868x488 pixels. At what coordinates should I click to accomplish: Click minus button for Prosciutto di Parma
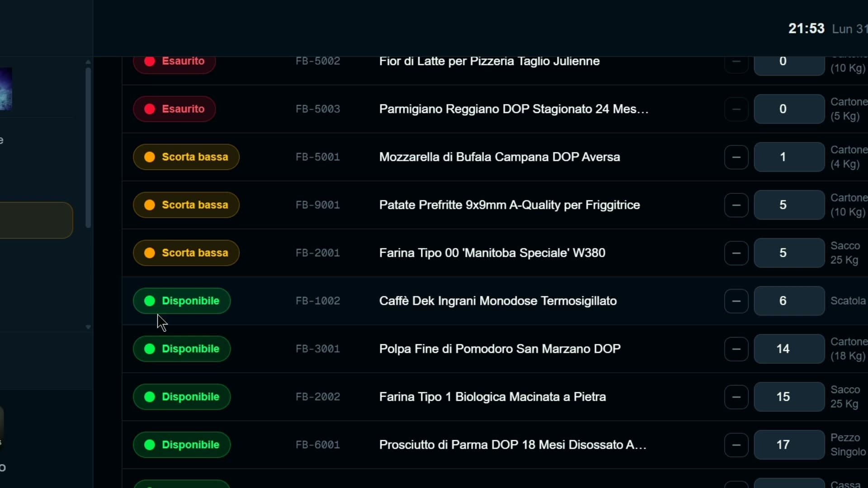pyautogui.click(x=736, y=445)
